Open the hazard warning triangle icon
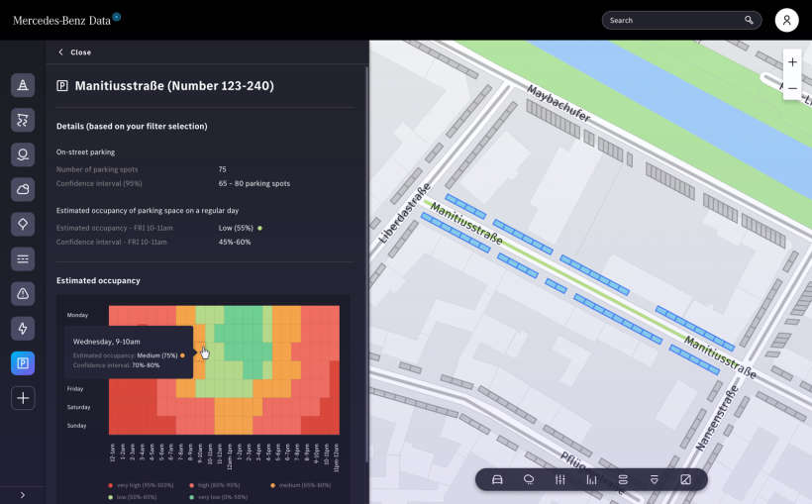This screenshot has width=812, height=504. (x=23, y=294)
